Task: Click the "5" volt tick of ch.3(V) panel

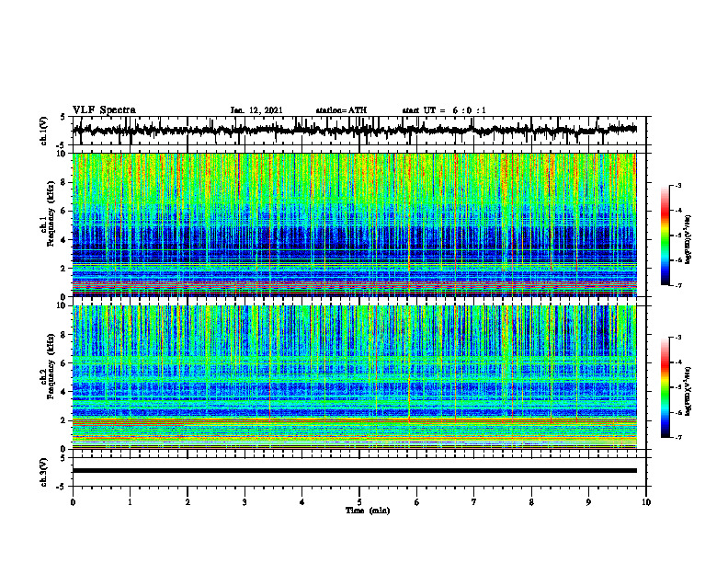Action: [63, 458]
